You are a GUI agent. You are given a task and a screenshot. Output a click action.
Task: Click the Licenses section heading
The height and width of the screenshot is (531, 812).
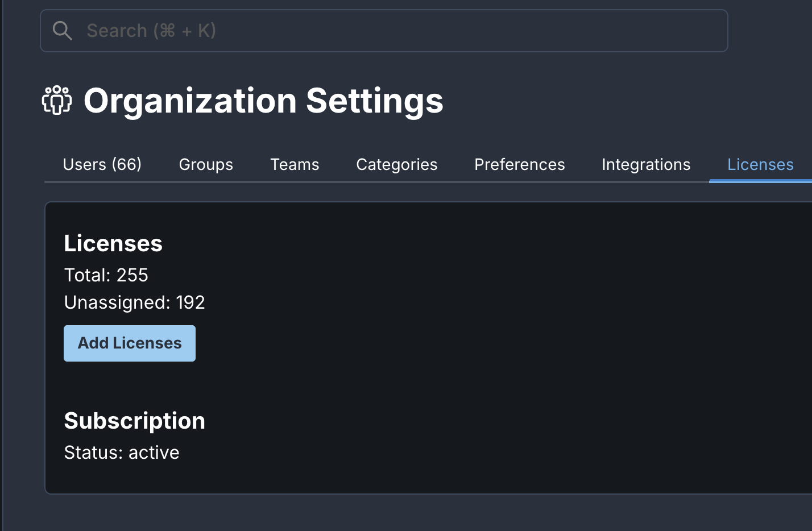[113, 243]
